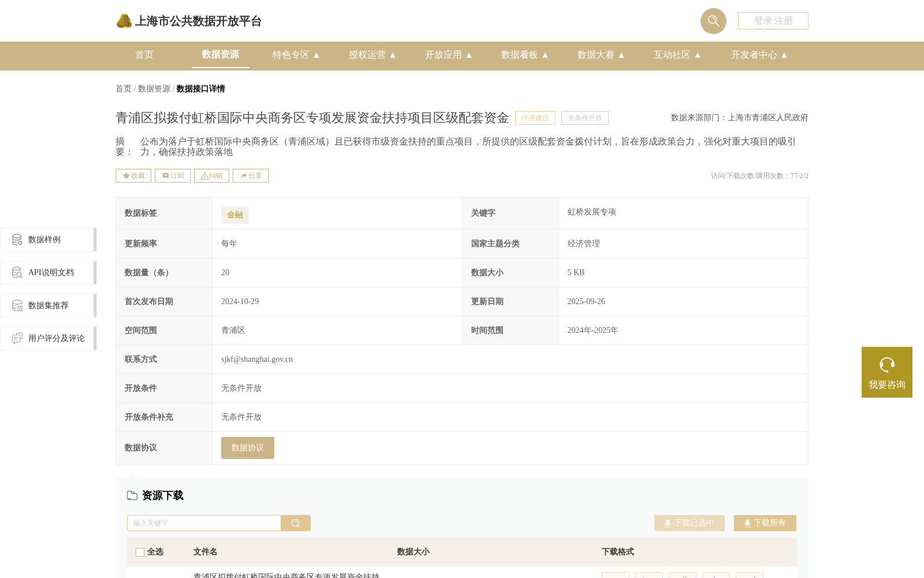Viewport: 924px width, 578px height.
Task: Click the 2025-09-26 update date
Action: [586, 301]
